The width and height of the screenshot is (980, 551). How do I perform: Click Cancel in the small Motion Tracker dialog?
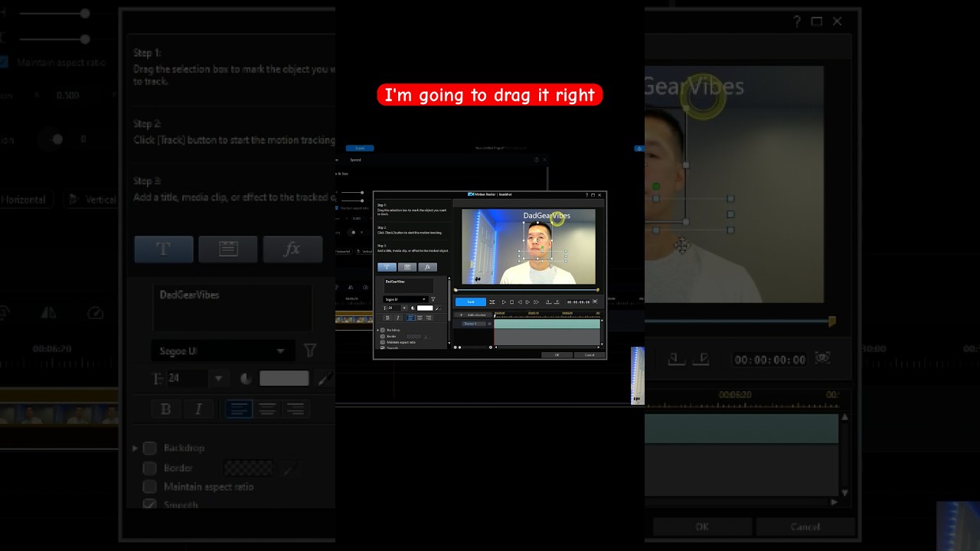click(590, 355)
